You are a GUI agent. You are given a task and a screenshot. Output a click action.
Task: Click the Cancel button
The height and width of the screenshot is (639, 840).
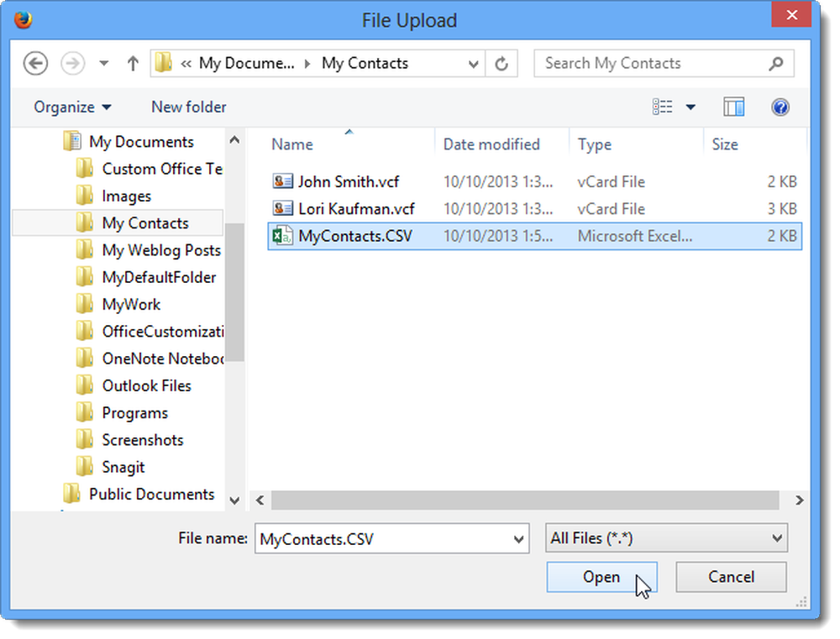(x=732, y=577)
